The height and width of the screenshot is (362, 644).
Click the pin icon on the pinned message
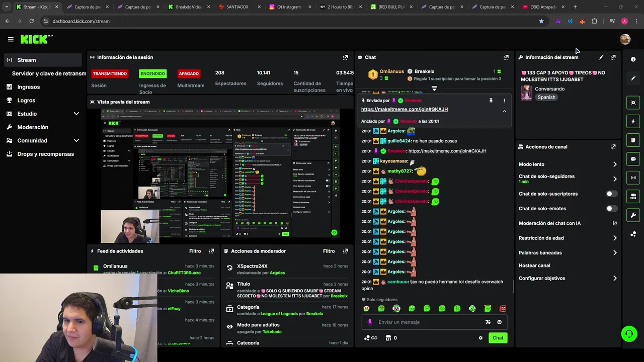tap(491, 101)
